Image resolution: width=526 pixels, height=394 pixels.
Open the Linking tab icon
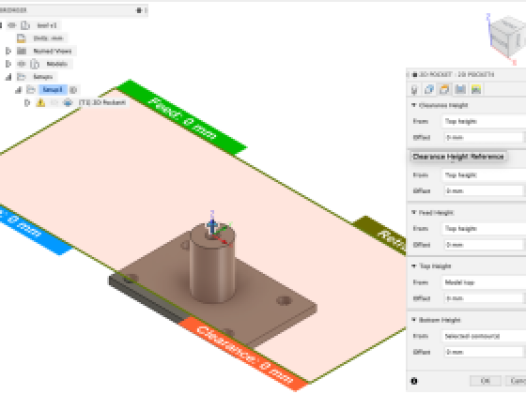click(x=476, y=90)
